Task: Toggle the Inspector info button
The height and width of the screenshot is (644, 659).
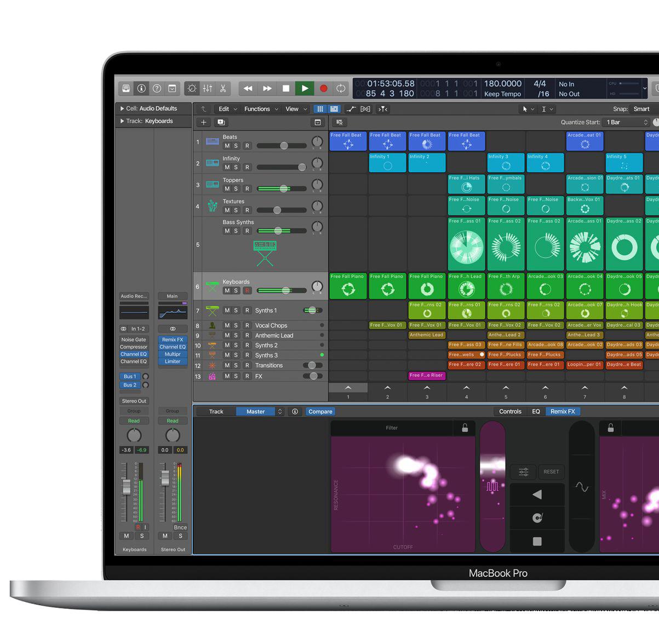Action: [x=141, y=88]
